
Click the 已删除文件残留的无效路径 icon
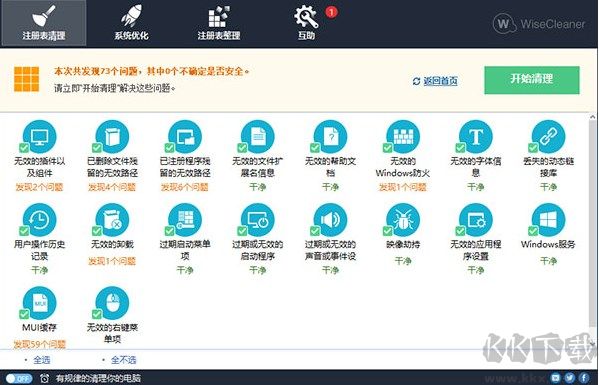tap(112, 137)
